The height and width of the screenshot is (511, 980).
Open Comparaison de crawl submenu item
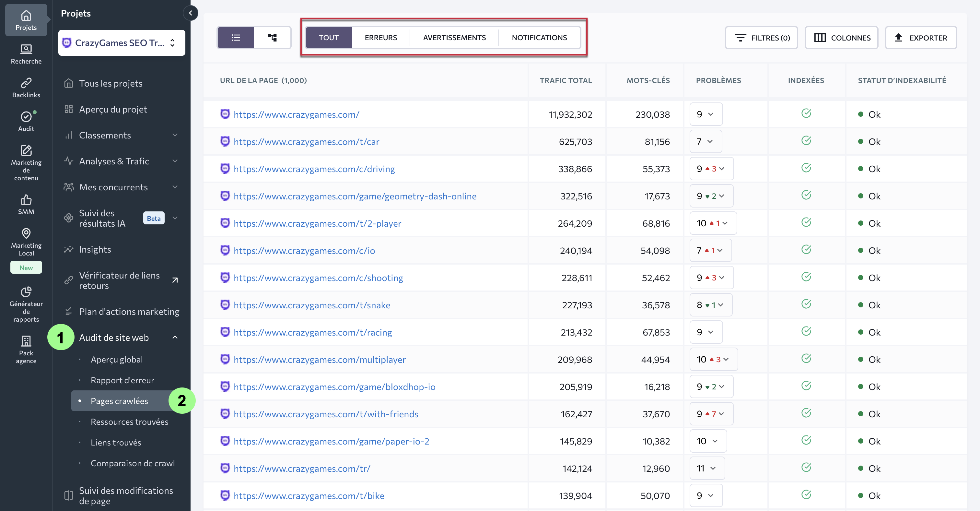tap(133, 463)
